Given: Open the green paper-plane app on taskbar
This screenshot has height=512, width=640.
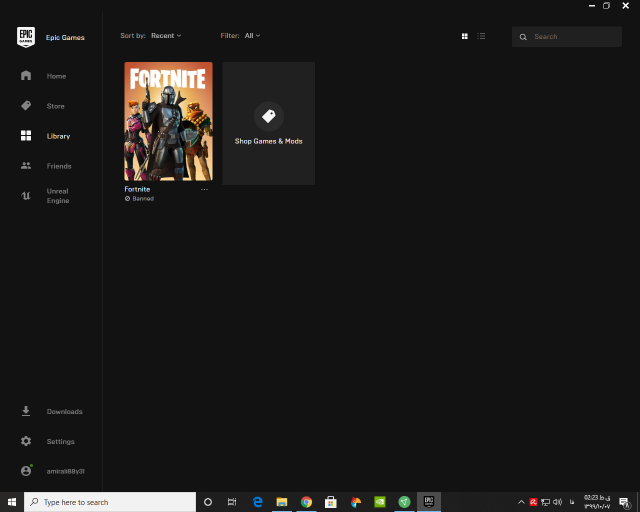Looking at the screenshot, I should (x=404, y=502).
